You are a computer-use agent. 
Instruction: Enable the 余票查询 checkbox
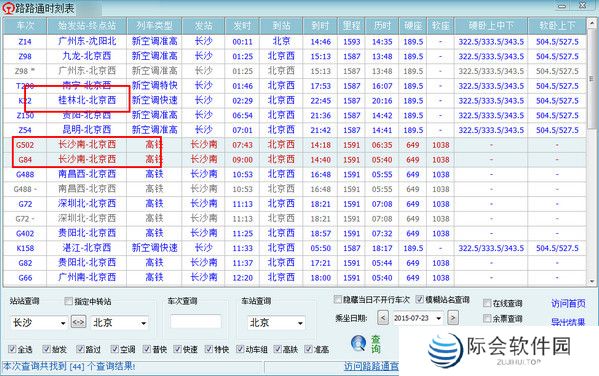487,318
